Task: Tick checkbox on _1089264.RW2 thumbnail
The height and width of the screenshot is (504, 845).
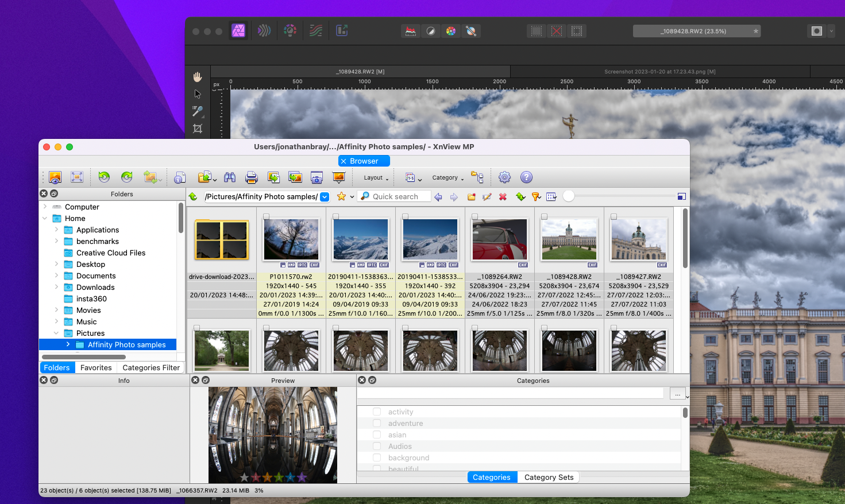Action: coord(474,217)
